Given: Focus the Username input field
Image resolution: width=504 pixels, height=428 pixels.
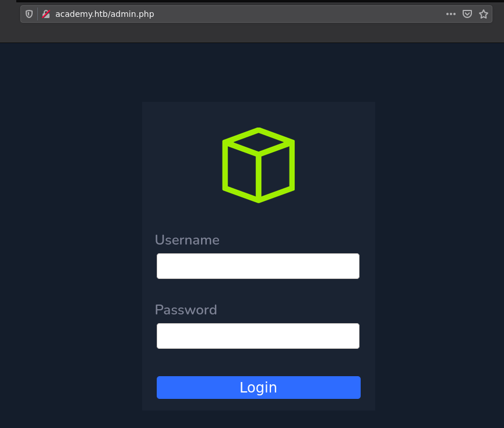Looking at the screenshot, I should (258, 266).
